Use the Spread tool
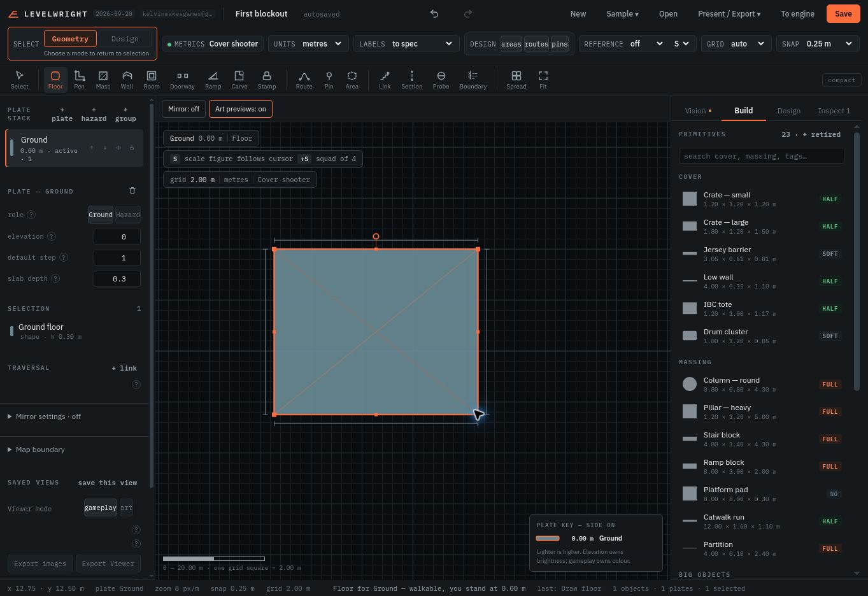This screenshot has height=596, width=868. click(x=516, y=80)
